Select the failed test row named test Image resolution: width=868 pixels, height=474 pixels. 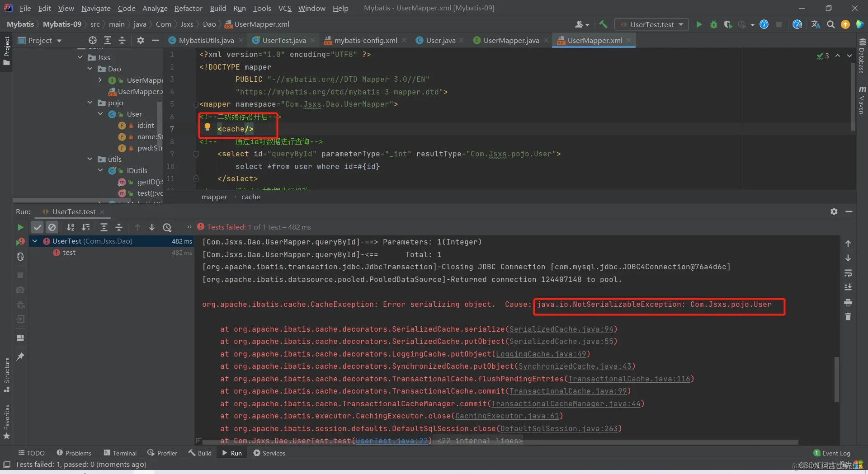[x=111, y=253]
